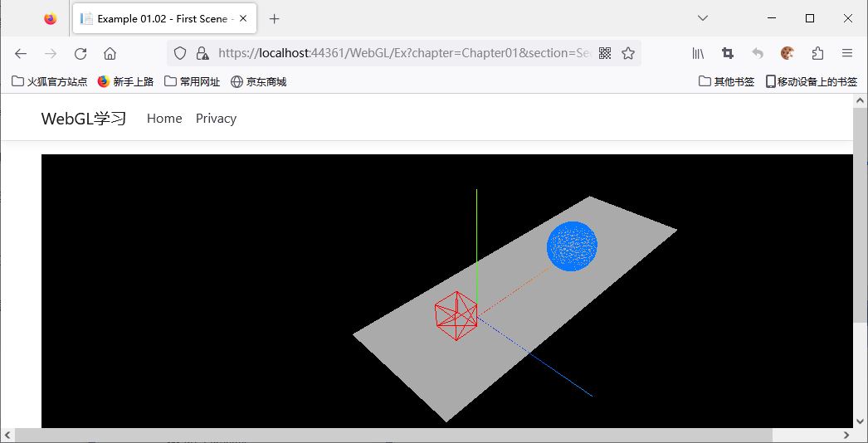Click the vertical scrollbar thumb

pyautogui.click(x=860, y=216)
